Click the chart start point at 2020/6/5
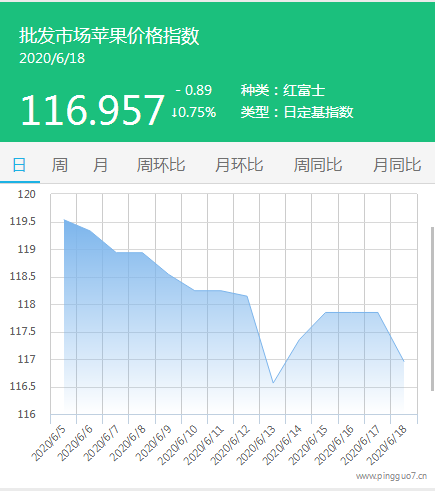The width and height of the screenshot is (435, 491). [64, 220]
